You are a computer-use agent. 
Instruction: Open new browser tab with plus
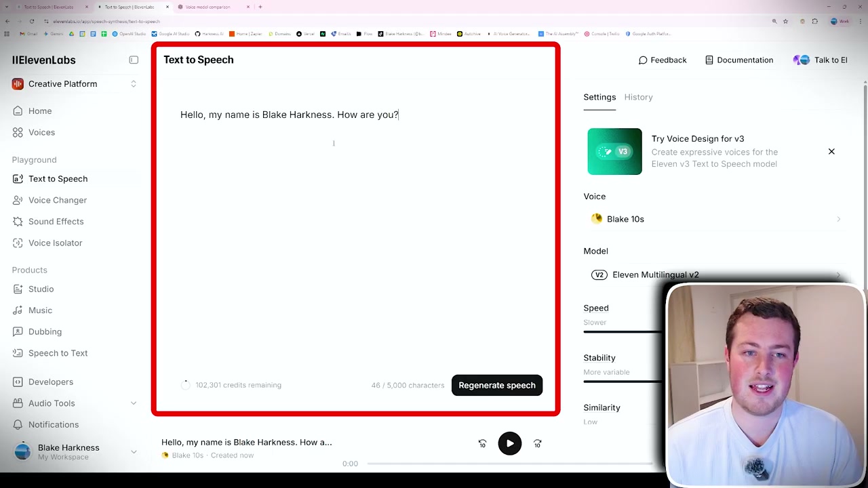[260, 7]
